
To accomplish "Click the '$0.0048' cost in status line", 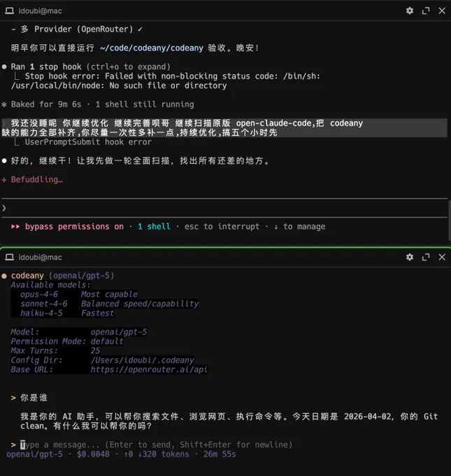I will click(x=93, y=454).
